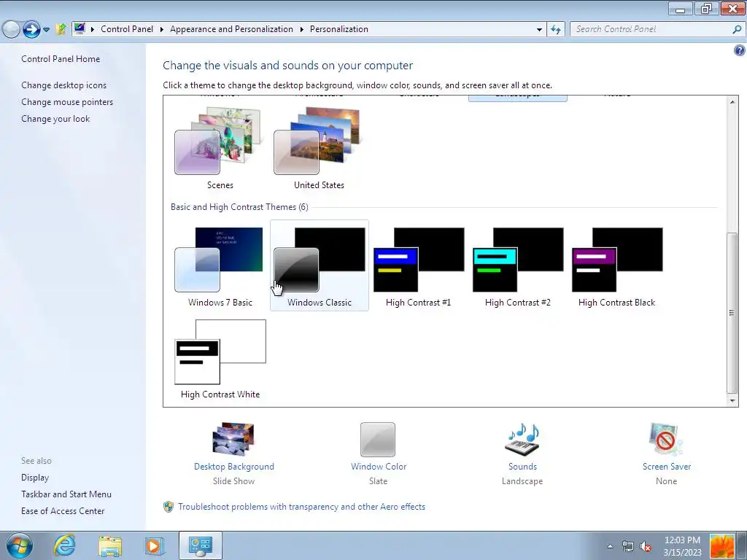Apply the Windows 7 Basic theme
The width and height of the screenshot is (747, 560).
pyautogui.click(x=220, y=265)
